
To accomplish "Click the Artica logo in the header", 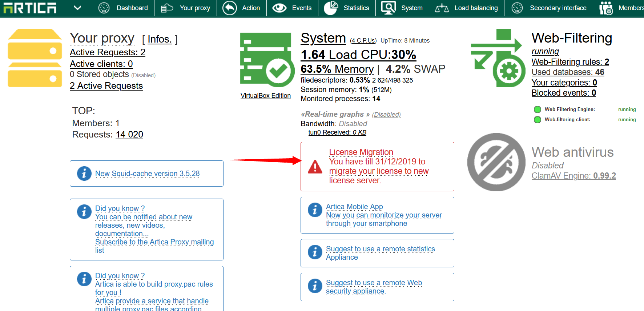I will (x=30, y=8).
